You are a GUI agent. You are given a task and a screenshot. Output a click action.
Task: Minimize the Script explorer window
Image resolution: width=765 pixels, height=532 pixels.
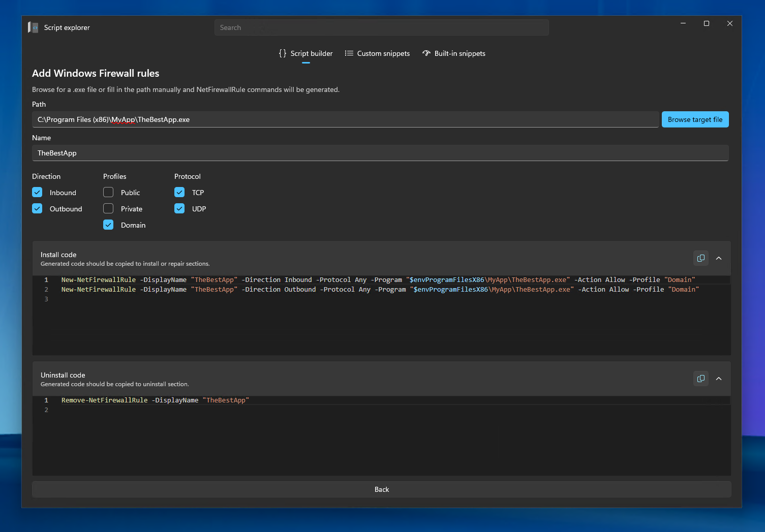click(683, 23)
